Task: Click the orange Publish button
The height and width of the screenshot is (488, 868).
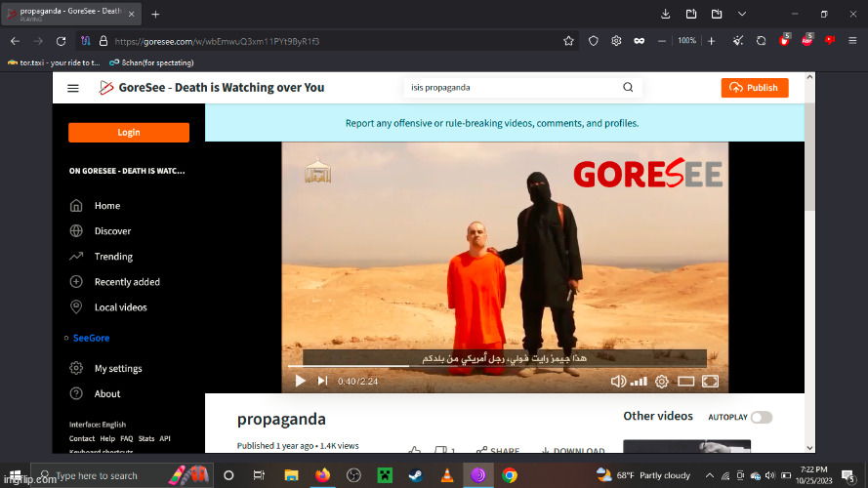Action: point(755,88)
